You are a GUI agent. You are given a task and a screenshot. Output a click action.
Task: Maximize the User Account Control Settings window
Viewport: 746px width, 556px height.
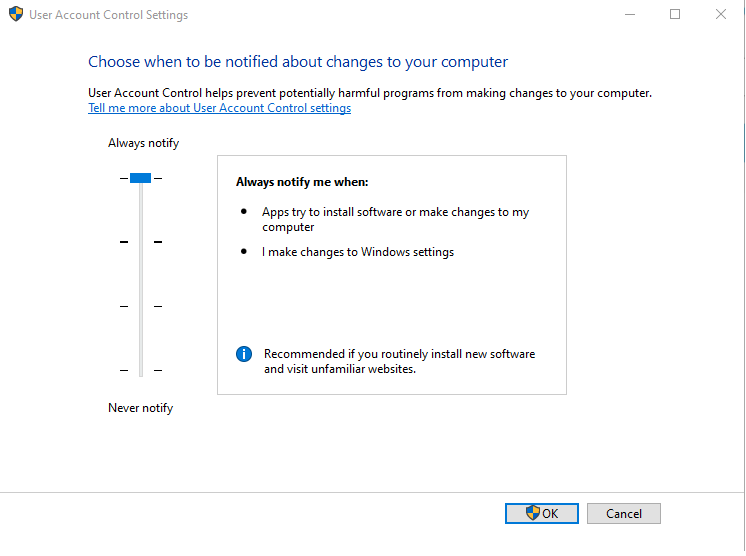(675, 14)
